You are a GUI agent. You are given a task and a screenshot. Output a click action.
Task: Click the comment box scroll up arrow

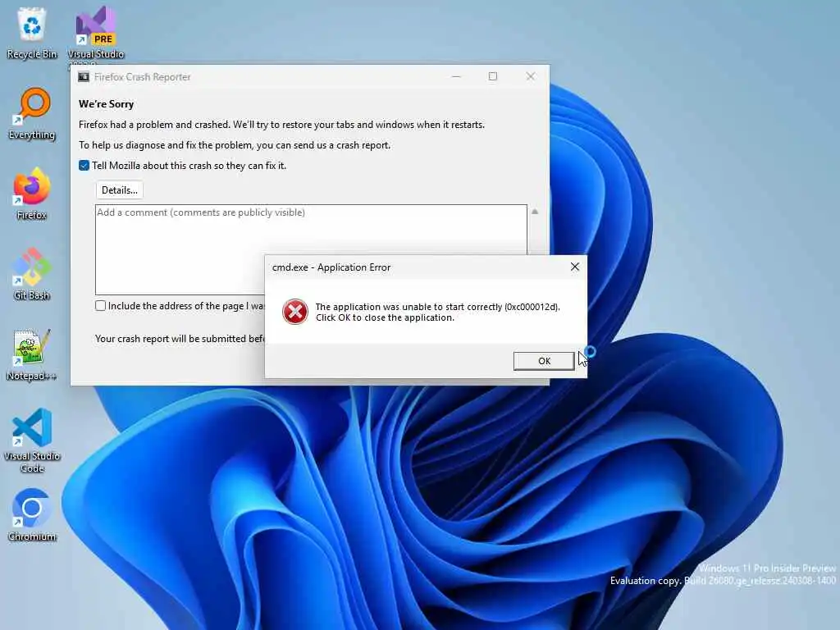[x=535, y=212]
